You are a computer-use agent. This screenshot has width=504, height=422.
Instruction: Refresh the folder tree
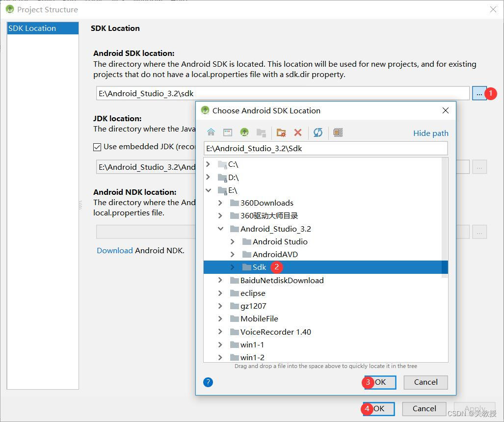(x=318, y=132)
